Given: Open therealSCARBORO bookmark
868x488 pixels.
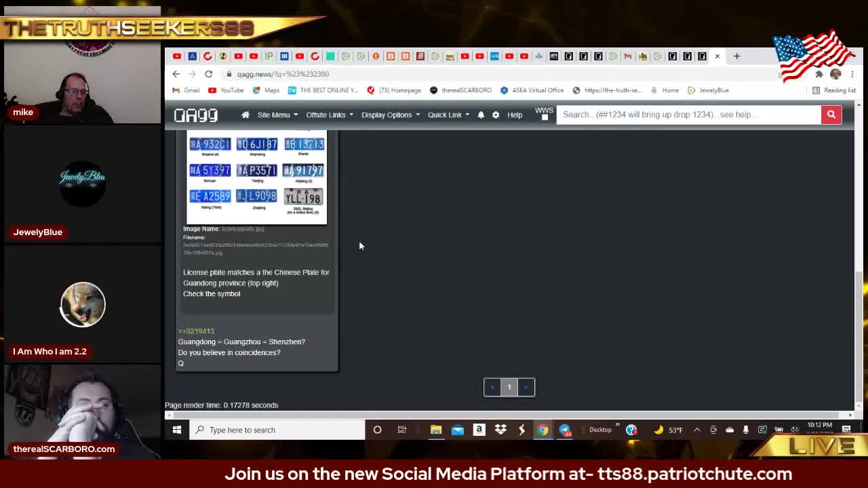Looking at the screenshot, I should [x=460, y=90].
